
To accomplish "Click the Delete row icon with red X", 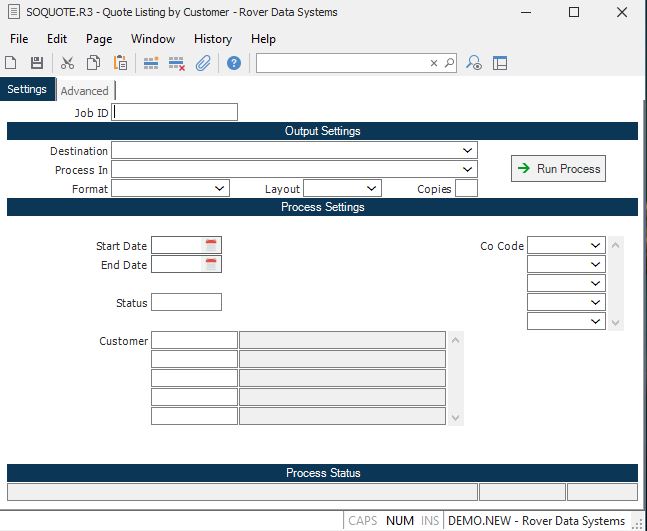I will click(177, 63).
